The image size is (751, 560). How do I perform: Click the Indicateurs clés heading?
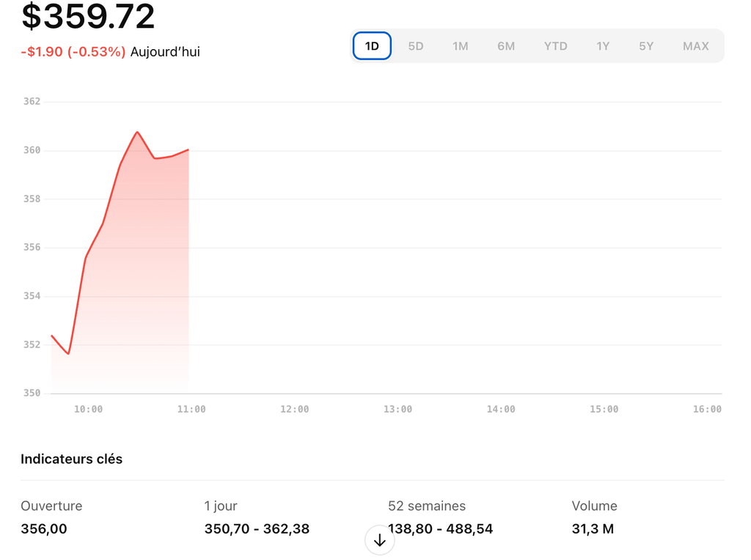(71, 460)
